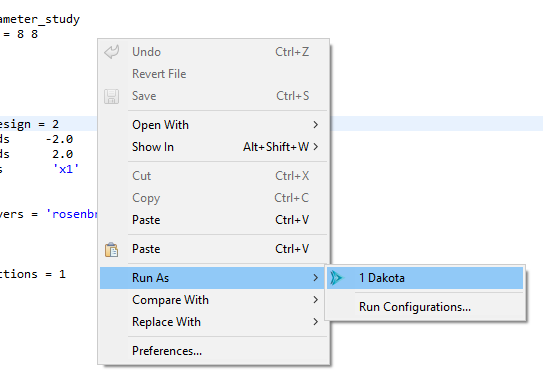
Task: Choose Copy from the context menu
Action: click(213, 198)
